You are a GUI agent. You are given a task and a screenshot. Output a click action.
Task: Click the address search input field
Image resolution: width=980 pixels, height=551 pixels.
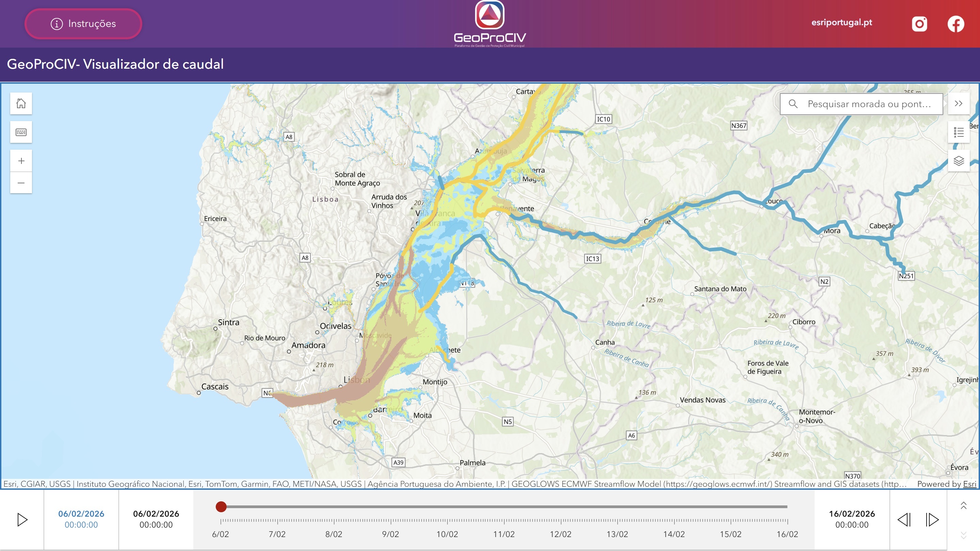pos(869,104)
